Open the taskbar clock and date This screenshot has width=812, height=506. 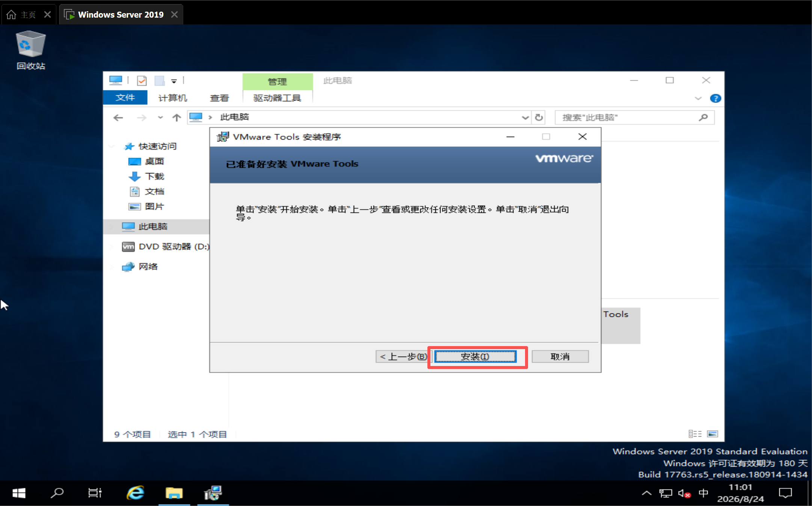pos(740,493)
